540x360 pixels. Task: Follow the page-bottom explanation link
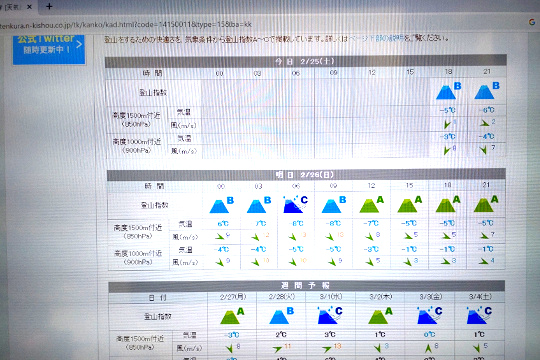pos(376,38)
